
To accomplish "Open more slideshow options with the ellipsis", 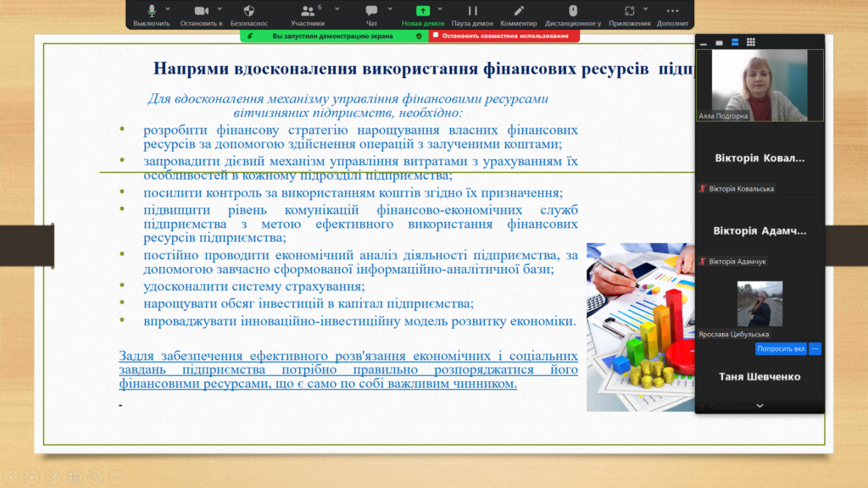I will [x=117, y=477].
